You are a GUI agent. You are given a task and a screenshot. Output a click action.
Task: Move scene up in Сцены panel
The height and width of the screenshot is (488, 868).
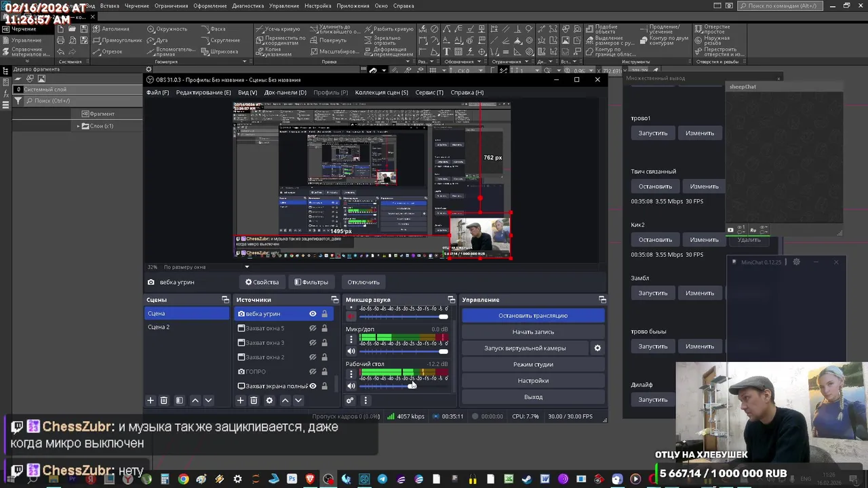pyautogui.click(x=195, y=401)
